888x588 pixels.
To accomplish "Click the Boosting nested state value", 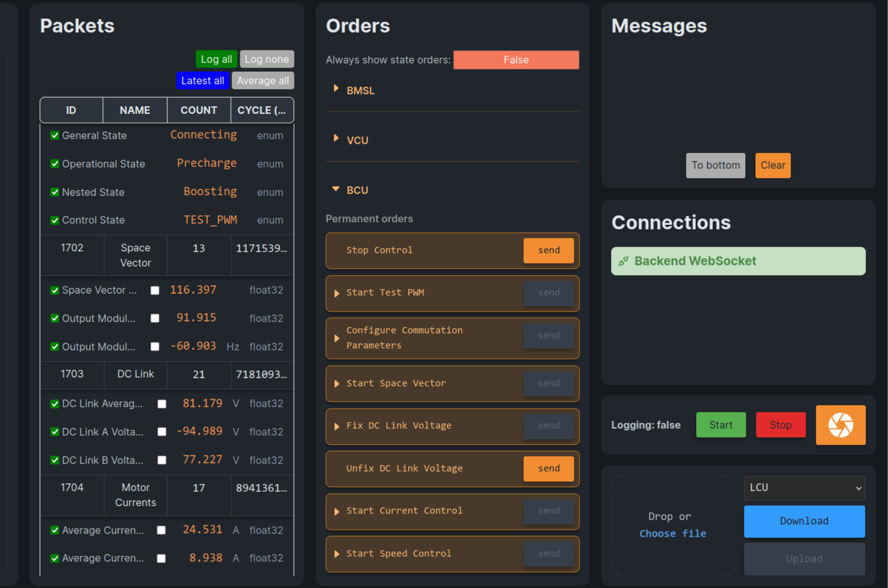I will click(x=210, y=191).
